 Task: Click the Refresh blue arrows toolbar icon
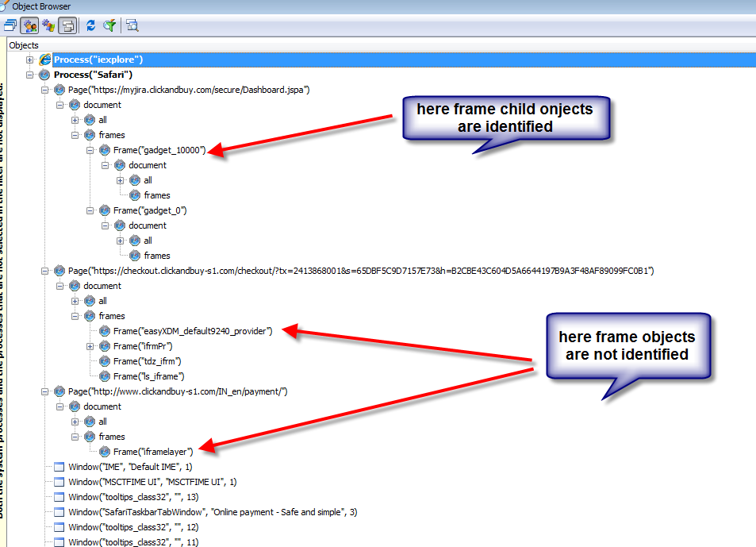(x=91, y=25)
